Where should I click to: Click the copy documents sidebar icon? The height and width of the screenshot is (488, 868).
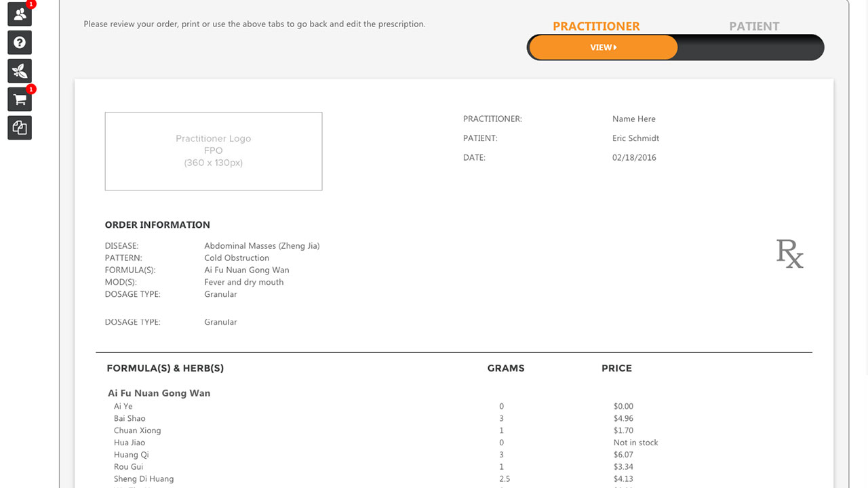[x=20, y=127]
